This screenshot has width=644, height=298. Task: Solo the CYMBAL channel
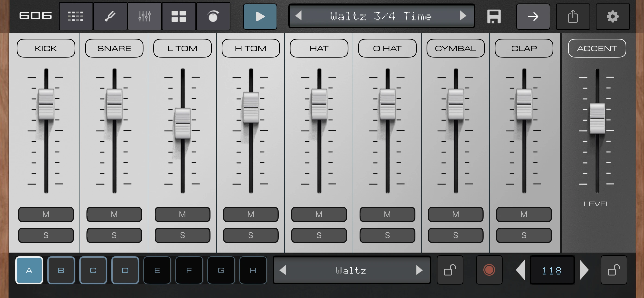[456, 235]
